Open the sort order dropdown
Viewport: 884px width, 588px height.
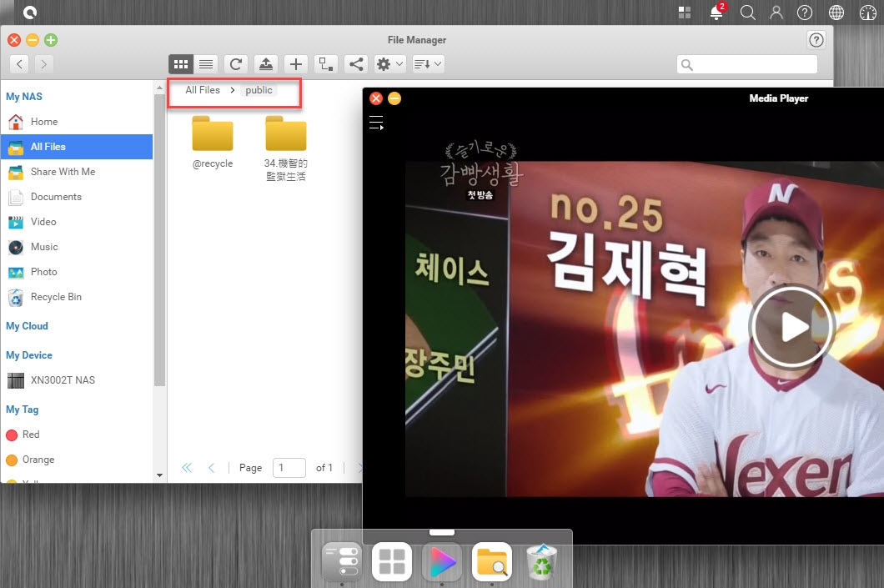[427, 64]
